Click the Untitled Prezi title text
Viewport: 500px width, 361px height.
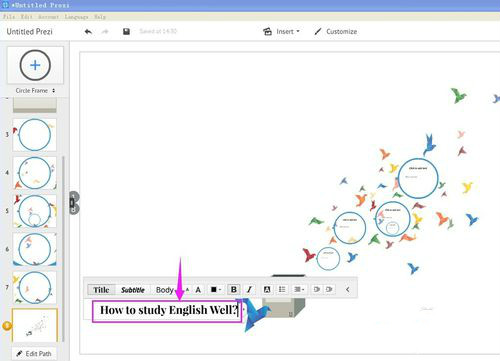point(30,32)
